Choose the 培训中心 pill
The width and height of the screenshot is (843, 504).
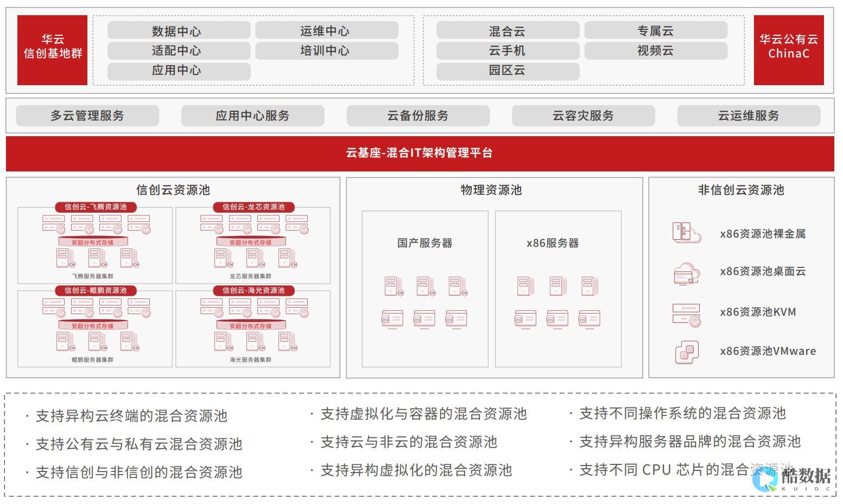[327, 50]
